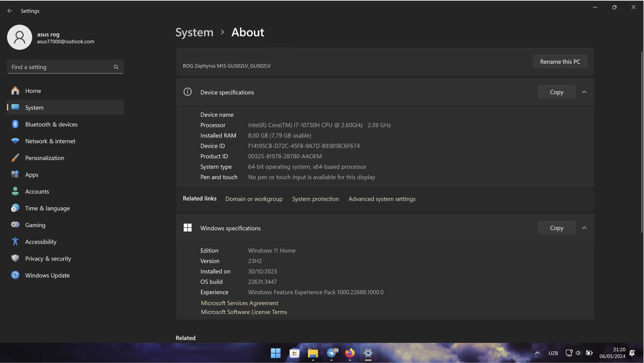Select the Advanced system settings tab
This screenshot has width=644, height=363.
coord(381,198)
